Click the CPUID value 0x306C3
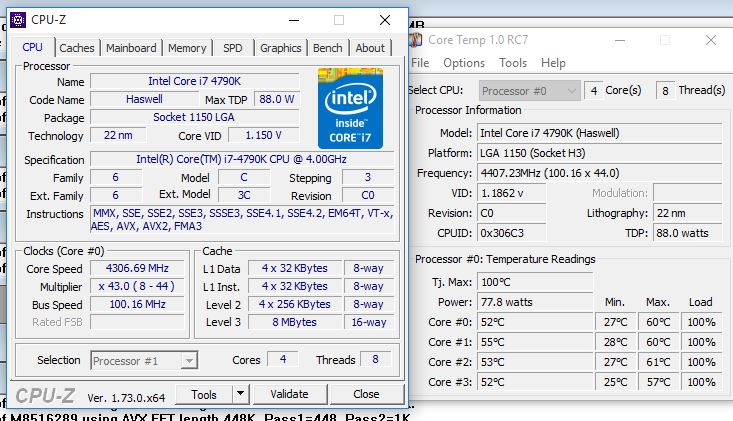The height and width of the screenshot is (421, 733). [511, 233]
